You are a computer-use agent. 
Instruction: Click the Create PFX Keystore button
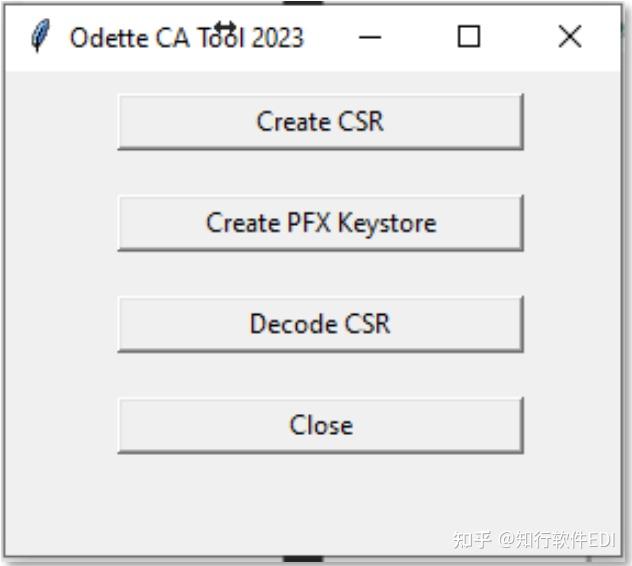coord(320,223)
